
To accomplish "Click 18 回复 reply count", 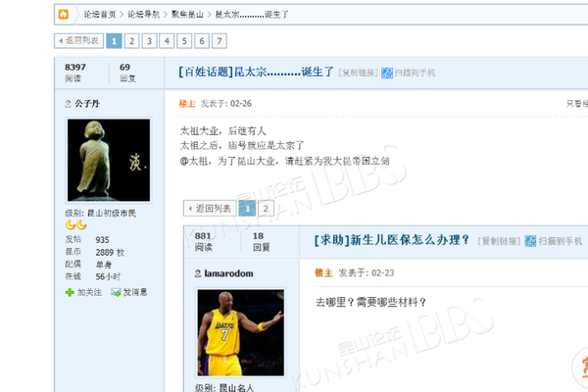I will pyautogui.click(x=262, y=241).
